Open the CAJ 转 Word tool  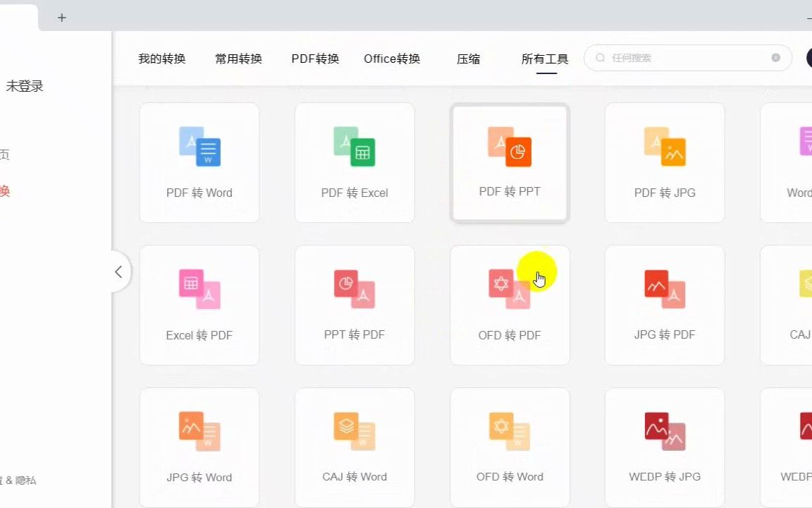coord(355,447)
